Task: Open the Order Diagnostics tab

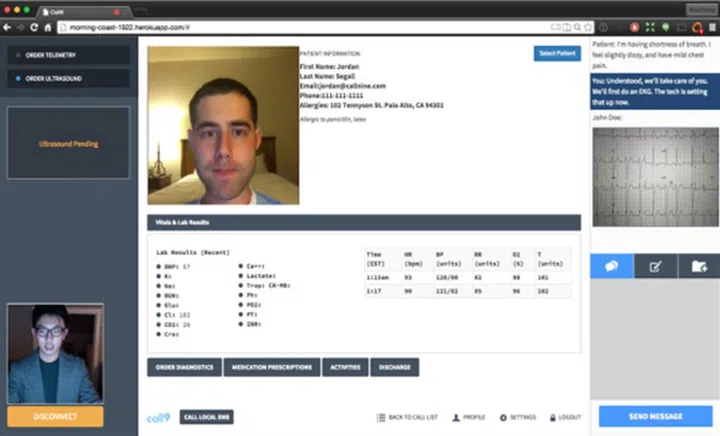Action: 184,367
